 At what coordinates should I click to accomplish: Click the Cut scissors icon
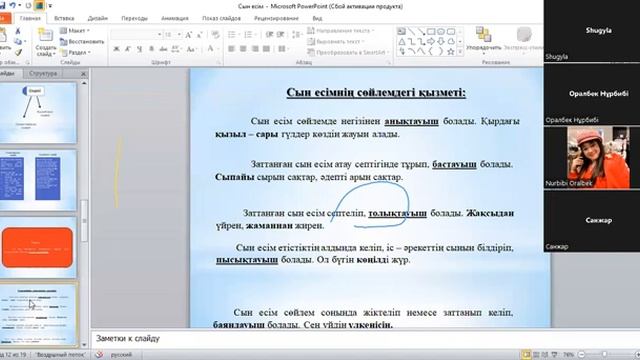click(18, 31)
